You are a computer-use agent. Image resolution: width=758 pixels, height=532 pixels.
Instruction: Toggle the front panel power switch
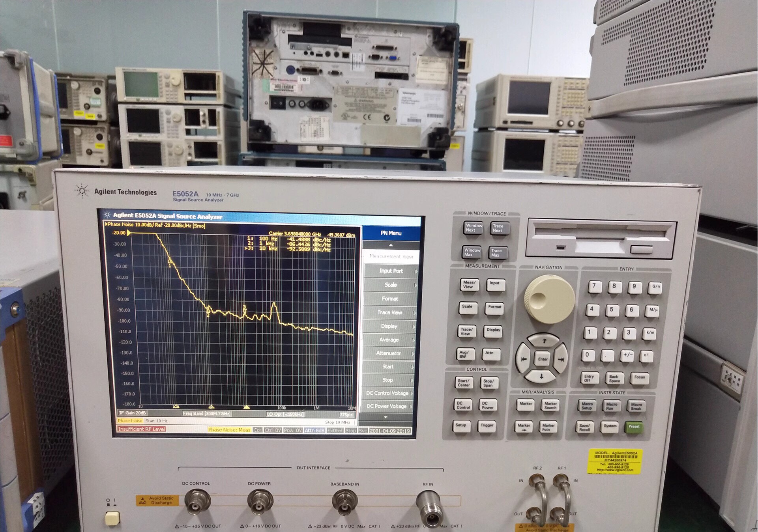(x=112, y=517)
